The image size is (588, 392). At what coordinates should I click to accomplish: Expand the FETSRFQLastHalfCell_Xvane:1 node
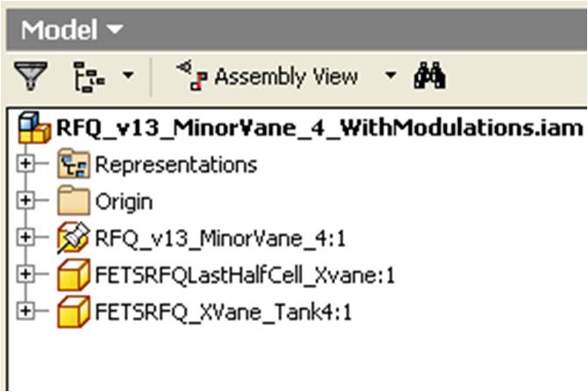pos(25,274)
